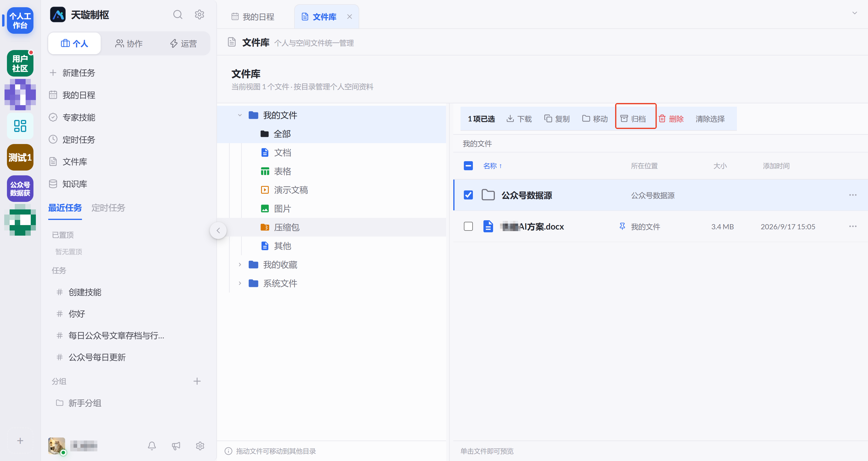Click the red 删除 button

(x=671, y=119)
